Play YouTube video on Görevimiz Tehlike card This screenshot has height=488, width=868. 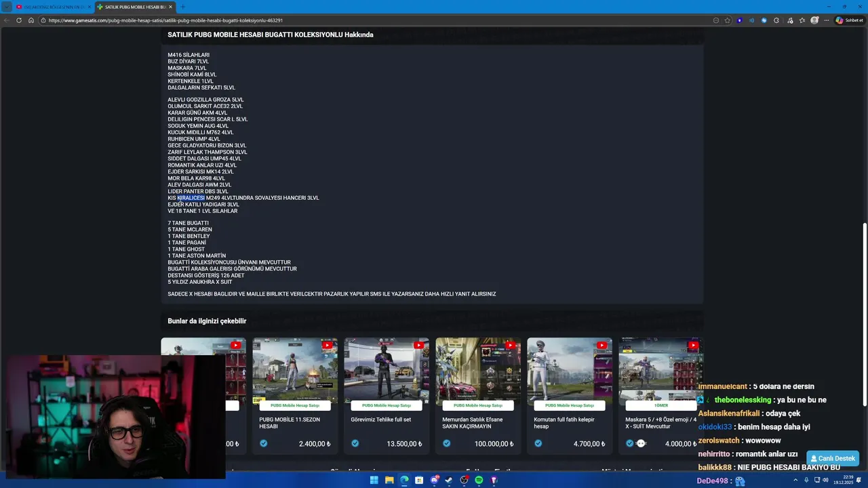click(x=418, y=345)
